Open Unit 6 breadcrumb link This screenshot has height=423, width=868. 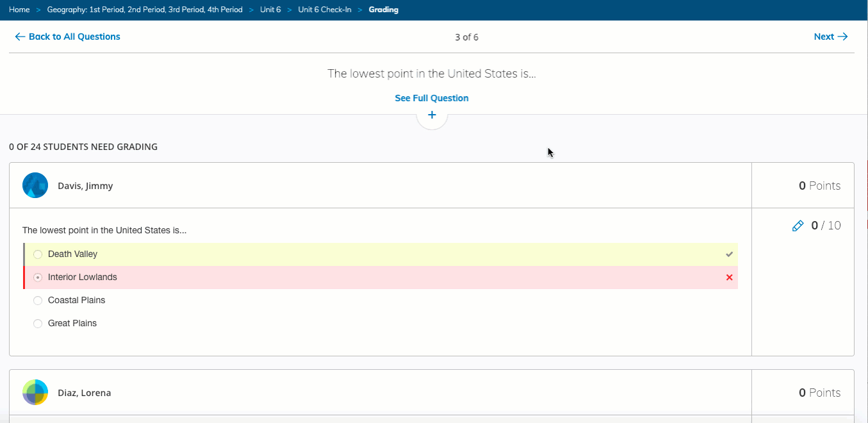point(270,10)
